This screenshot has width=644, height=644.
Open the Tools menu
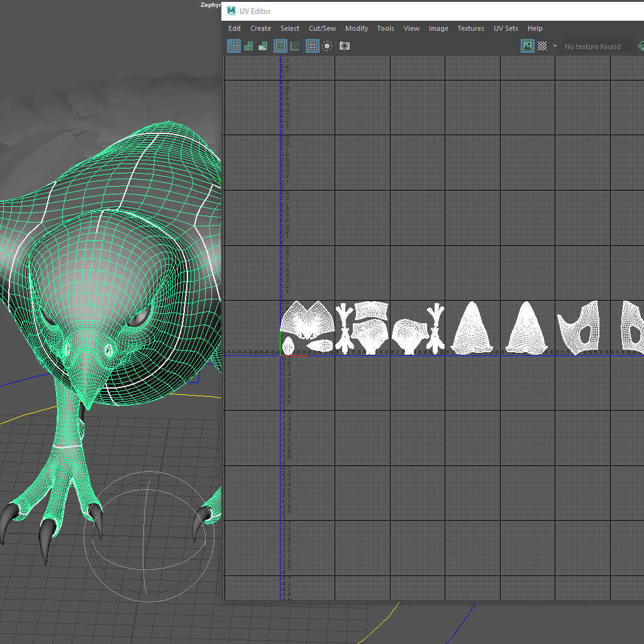[x=386, y=28]
